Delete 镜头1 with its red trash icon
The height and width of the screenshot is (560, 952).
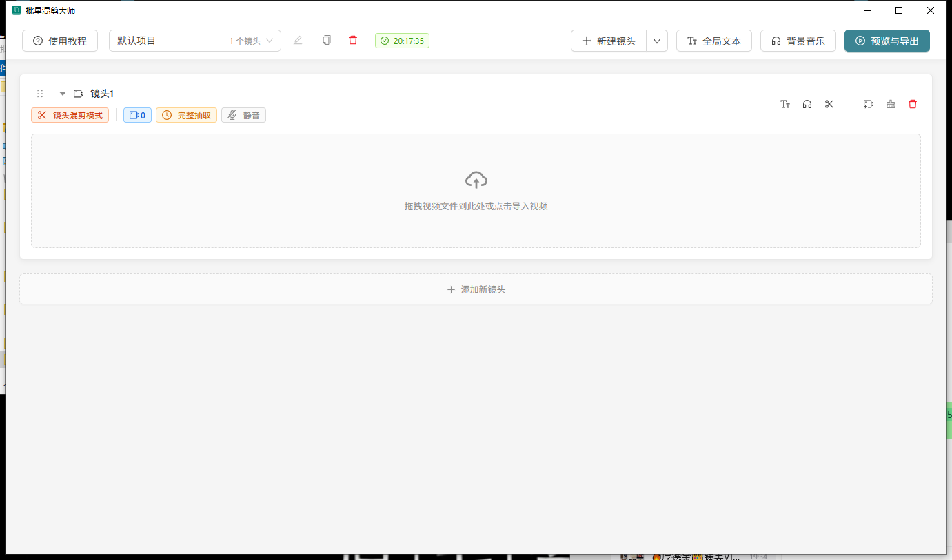point(913,104)
